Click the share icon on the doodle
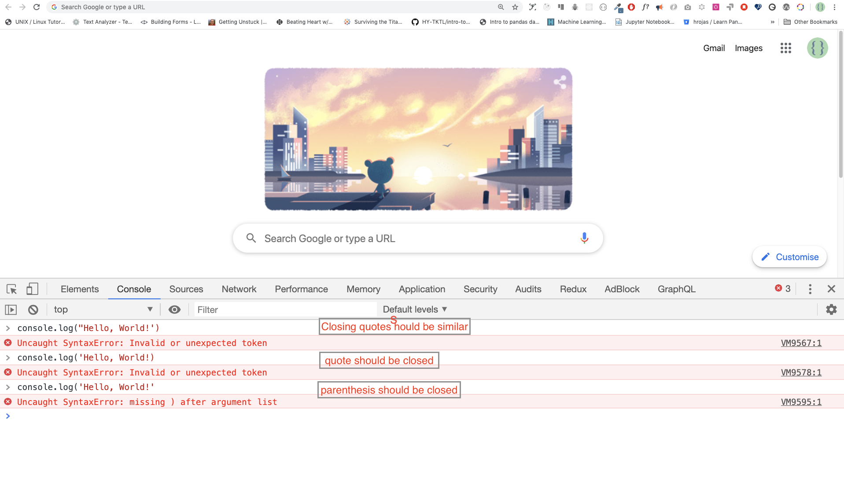 (561, 82)
